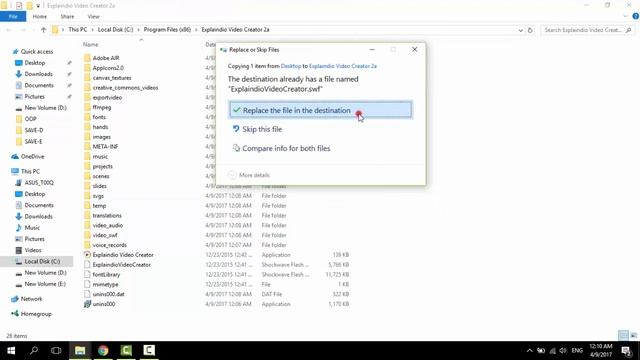Select the unins000 application file
640x360 pixels.
(104, 304)
